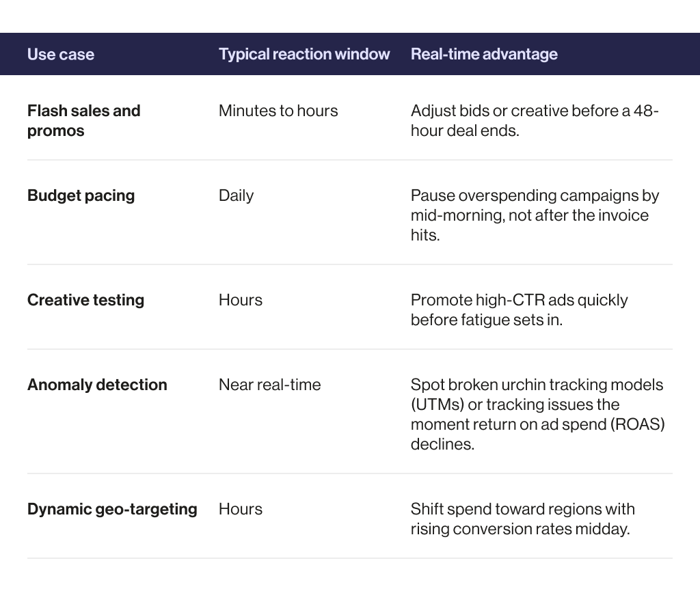Click "Hours" in the Dynamic geo-targeting row
The height and width of the screenshot is (591, 700).
pyautogui.click(x=241, y=509)
